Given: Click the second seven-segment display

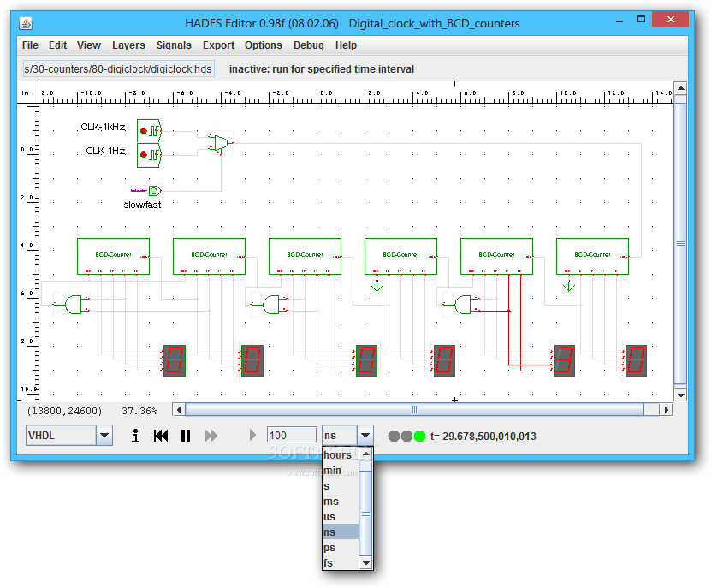Looking at the screenshot, I should [252, 361].
